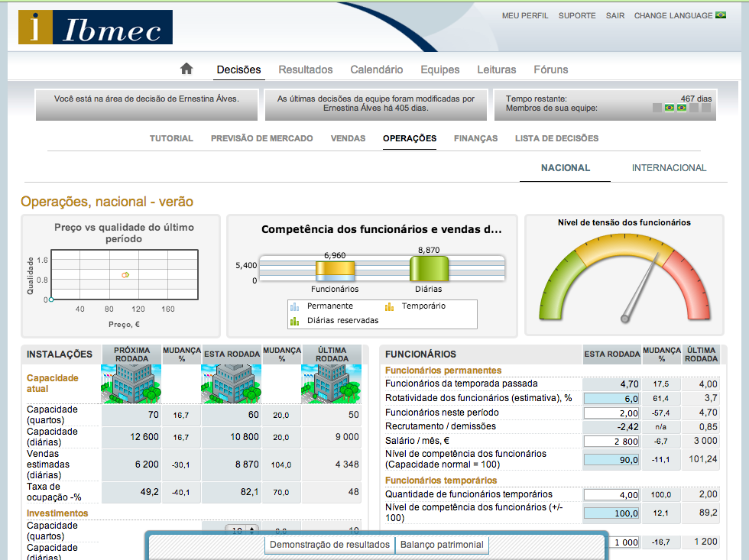Viewport: 749px width, 560px height.
Task: Select the Internacional tab
Action: coord(669,168)
